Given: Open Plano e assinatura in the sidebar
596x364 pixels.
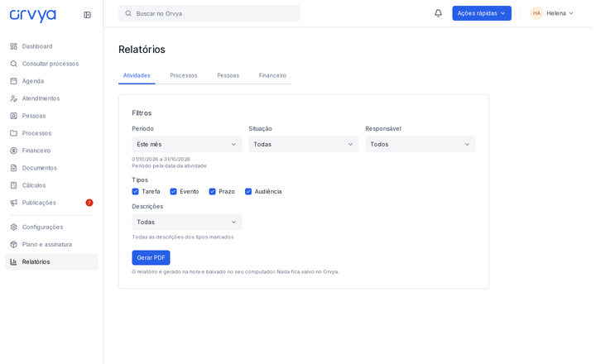Looking at the screenshot, I should 51,244.
